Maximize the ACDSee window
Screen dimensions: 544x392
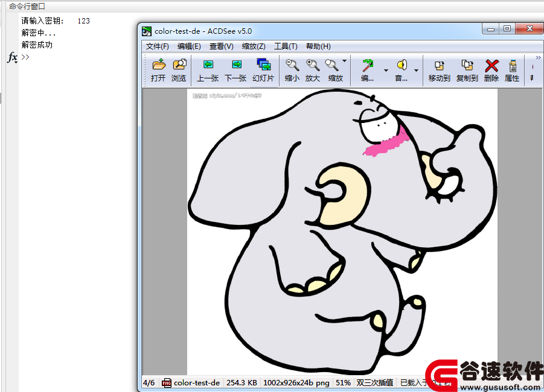coord(507,29)
